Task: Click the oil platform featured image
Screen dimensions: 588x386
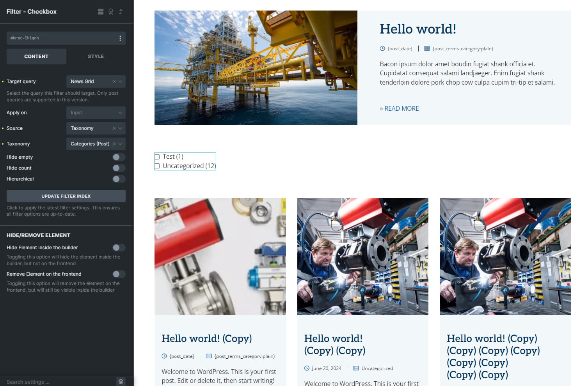Action: pyautogui.click(x=256, y=67)
